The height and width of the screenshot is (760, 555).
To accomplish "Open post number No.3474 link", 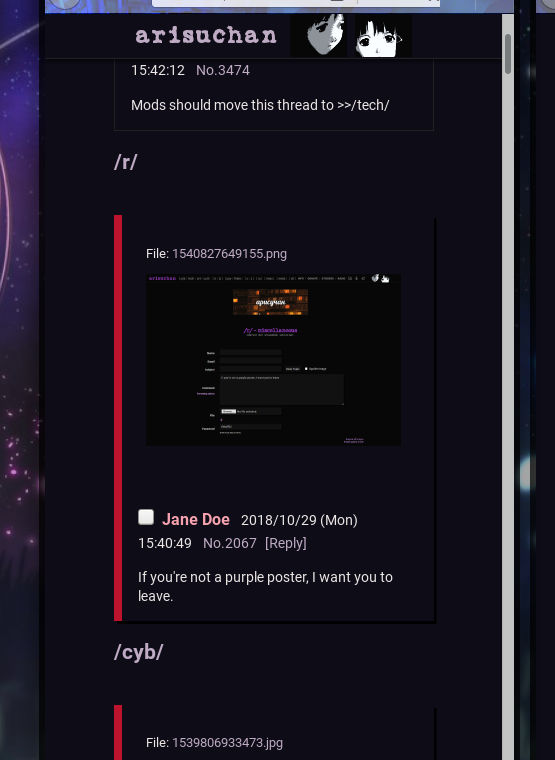I will point(222,70).
